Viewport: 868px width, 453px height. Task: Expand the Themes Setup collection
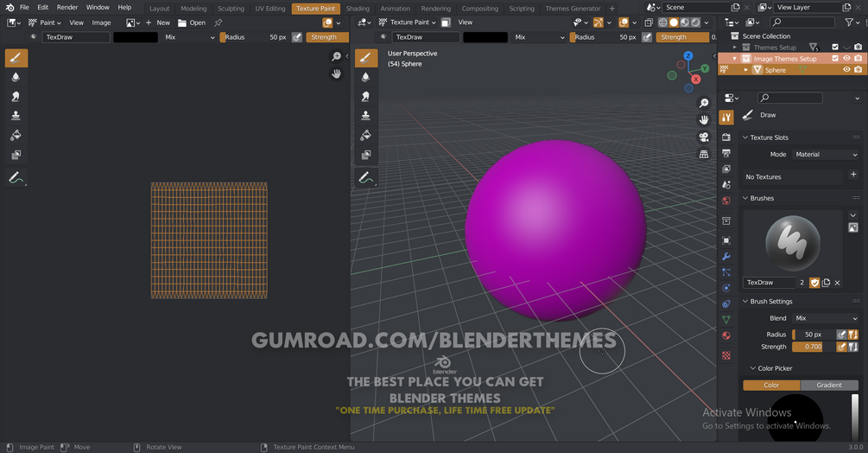pyautogui.click(x=735, y=48)
